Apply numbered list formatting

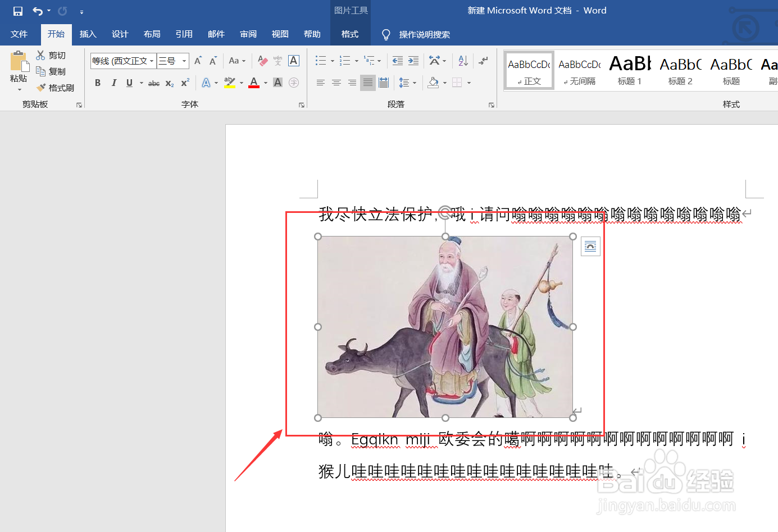pyautogui.click(x=345, y=61)
